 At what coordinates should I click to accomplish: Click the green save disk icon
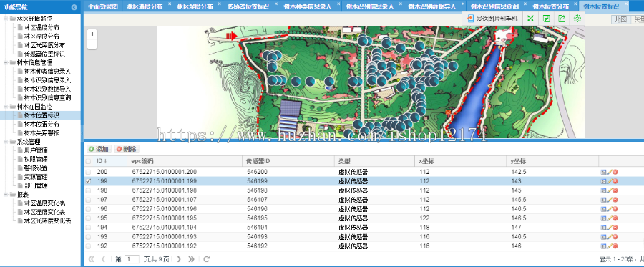point(546,19)
